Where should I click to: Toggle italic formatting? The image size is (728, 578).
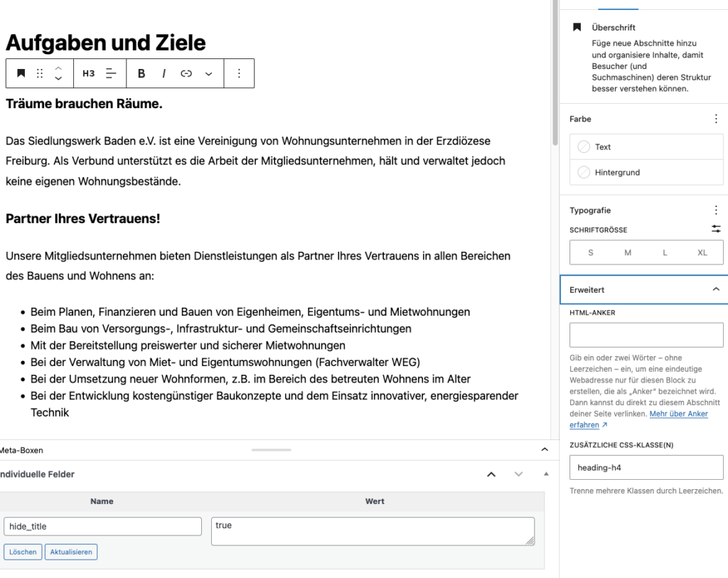click(x=164, y=73)
